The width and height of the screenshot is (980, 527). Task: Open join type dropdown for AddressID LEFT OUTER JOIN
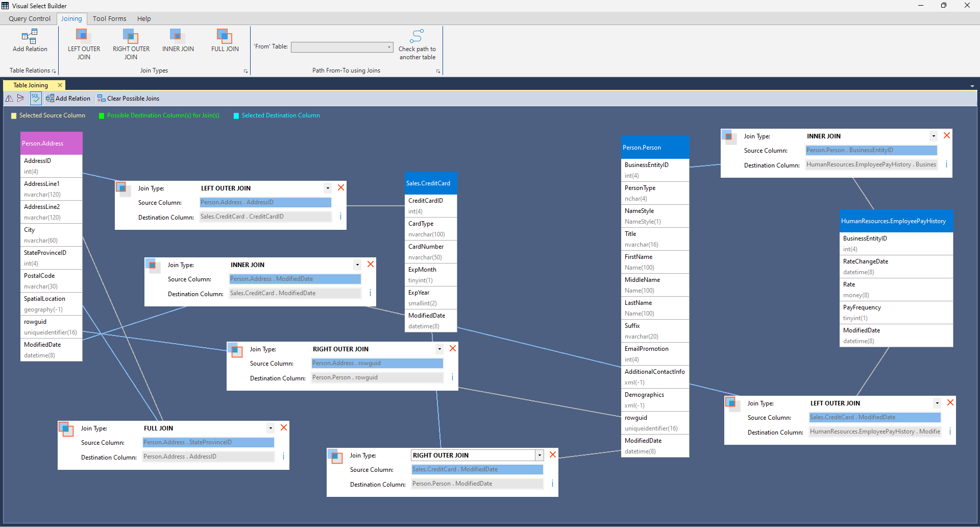point(328,188)
